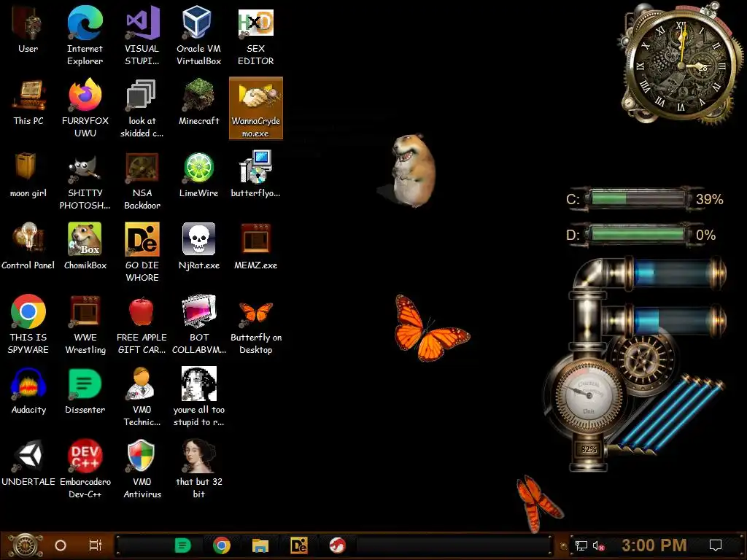
Task: Open the UNDERTALE Unity shortcut
Action: point(28,463)
